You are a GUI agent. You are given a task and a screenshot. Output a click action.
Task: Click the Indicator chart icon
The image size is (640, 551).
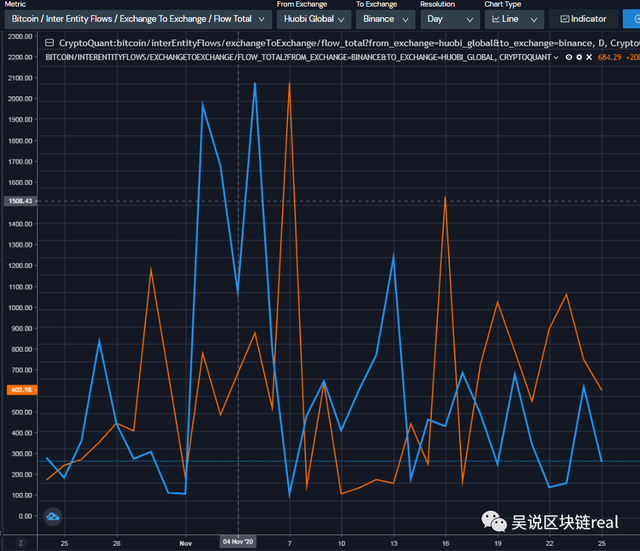(x=565, y=19)
